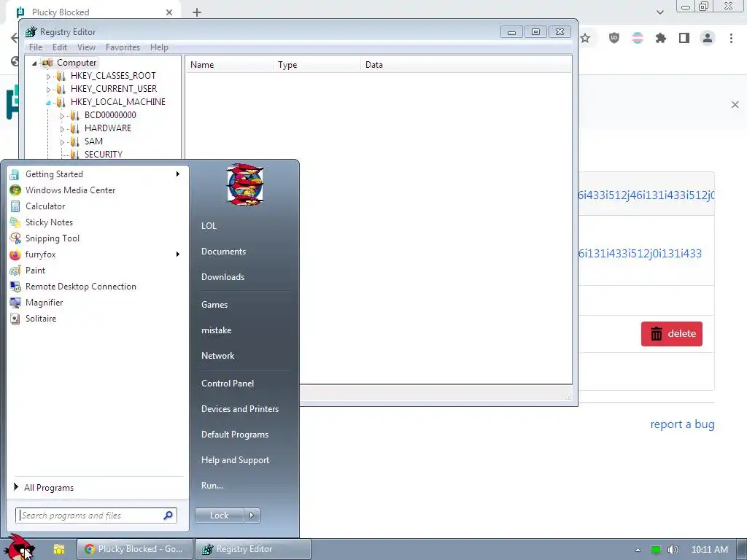Open the Downloads folder link

pos(223,277)
